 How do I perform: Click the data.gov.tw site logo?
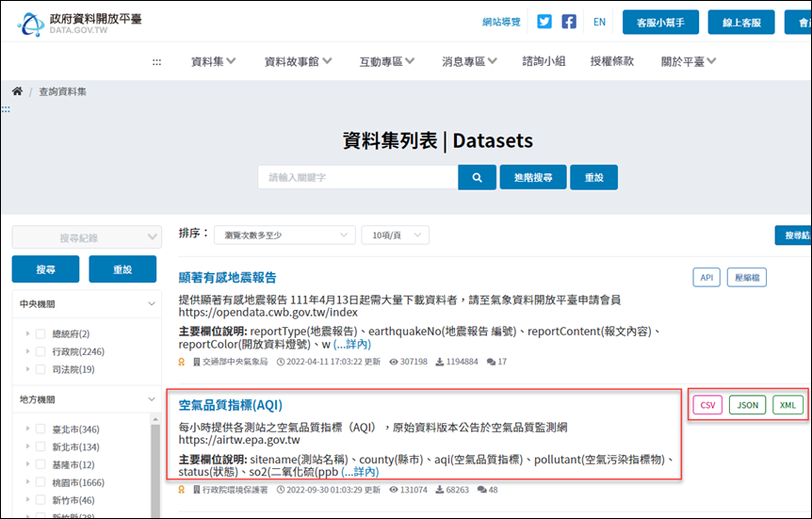pyautogui.click(x=79, y=24)
